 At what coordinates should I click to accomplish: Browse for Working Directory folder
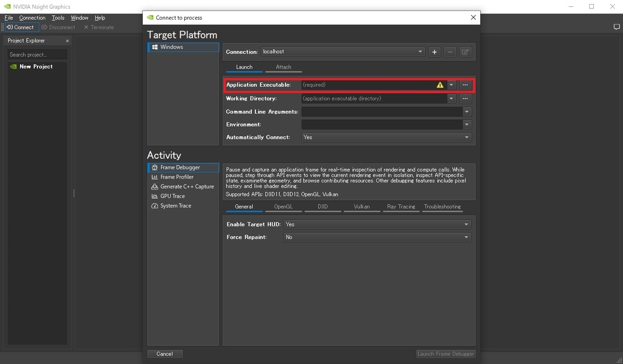(465, 99)
